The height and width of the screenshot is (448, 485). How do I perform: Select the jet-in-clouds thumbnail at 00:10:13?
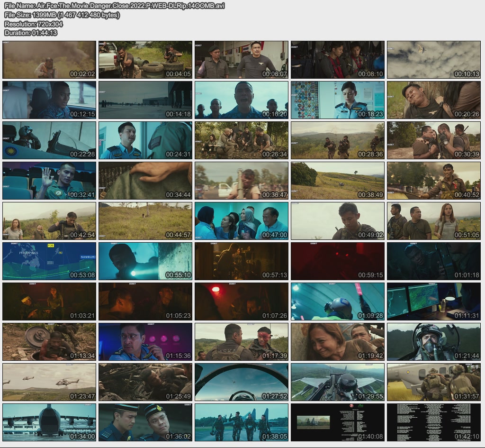coord(434,60)
